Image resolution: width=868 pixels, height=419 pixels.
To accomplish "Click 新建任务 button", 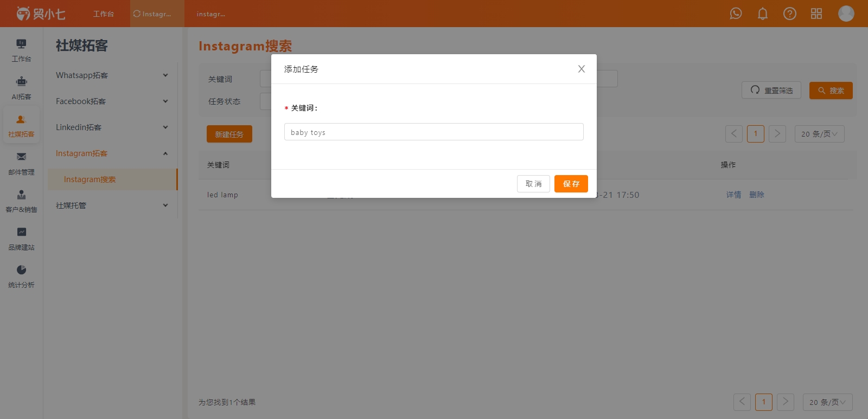I will pyautogui.click(x=229, y=134).
